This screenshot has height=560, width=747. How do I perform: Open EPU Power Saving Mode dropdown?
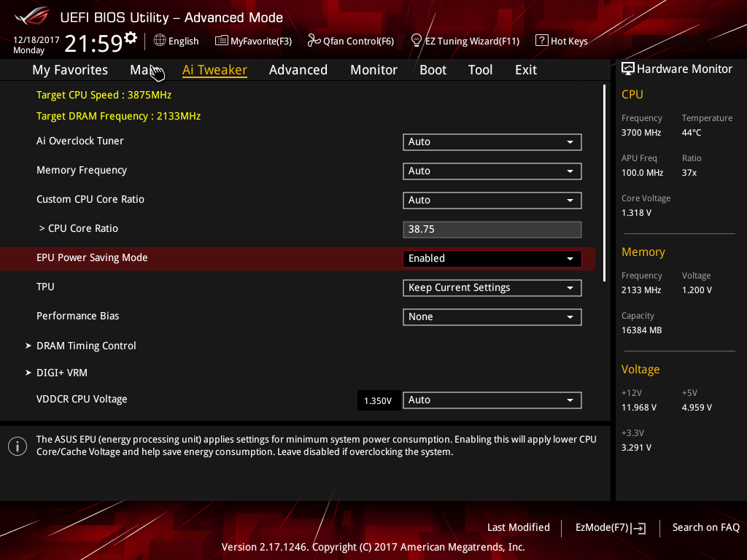[492, 259]
